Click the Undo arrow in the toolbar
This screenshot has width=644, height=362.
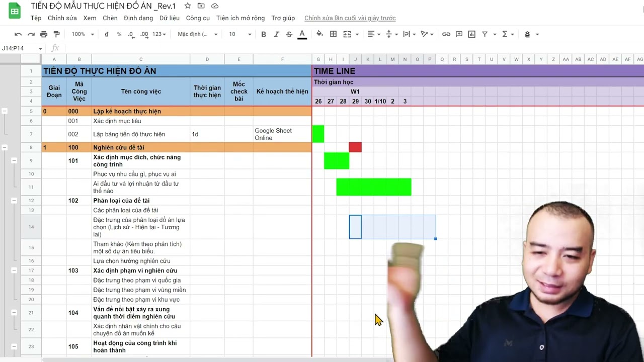coord(18,34)
